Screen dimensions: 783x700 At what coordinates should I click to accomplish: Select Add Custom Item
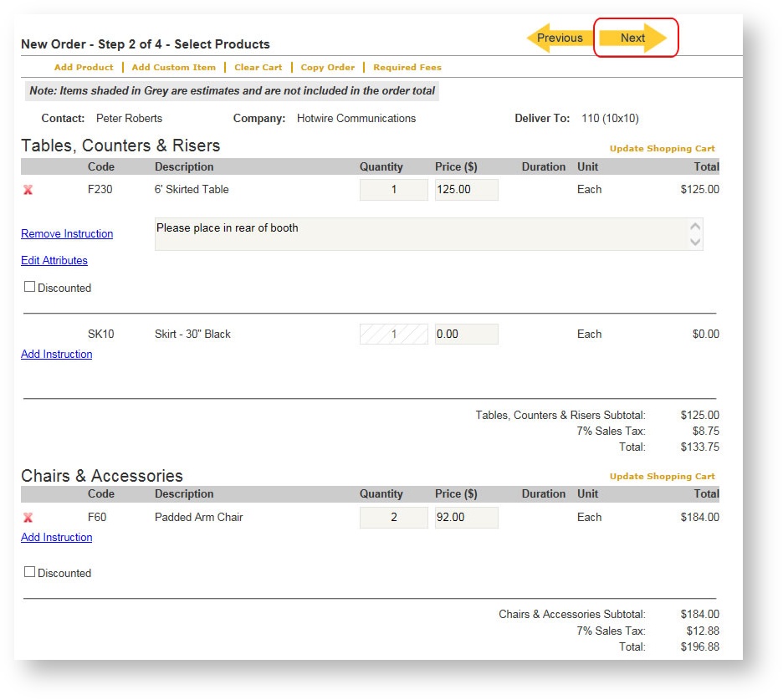(173, 67)
